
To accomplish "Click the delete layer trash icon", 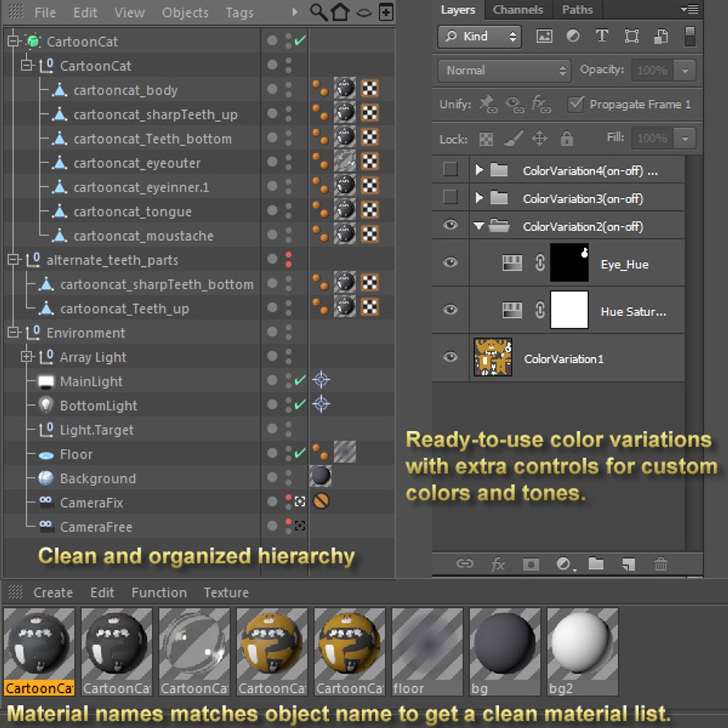I will tap(661, 564).
